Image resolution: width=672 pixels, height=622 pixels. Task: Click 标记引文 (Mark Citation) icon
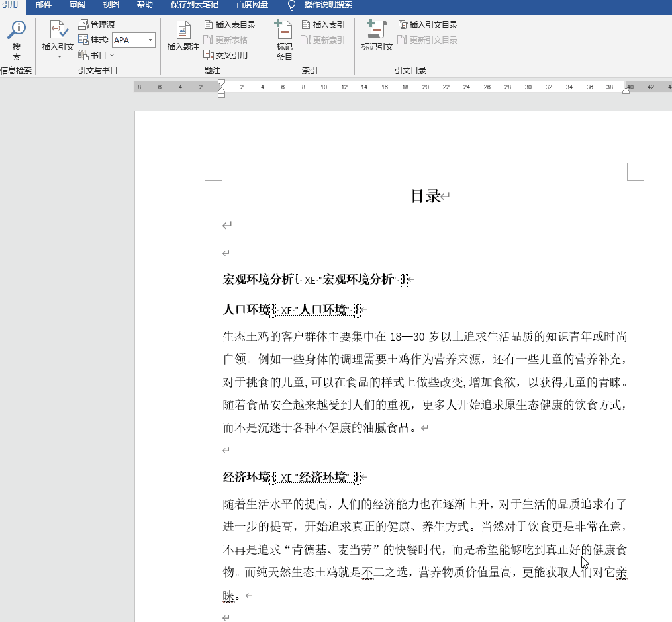(377, 35)
